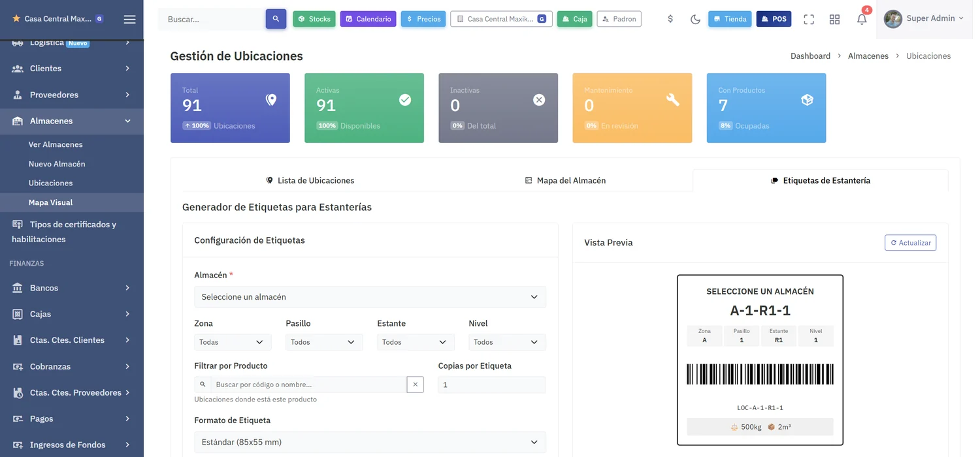The image size is (980, 457).
Task: Click the Pagos icon in sidebar
Action: point(18,419)
